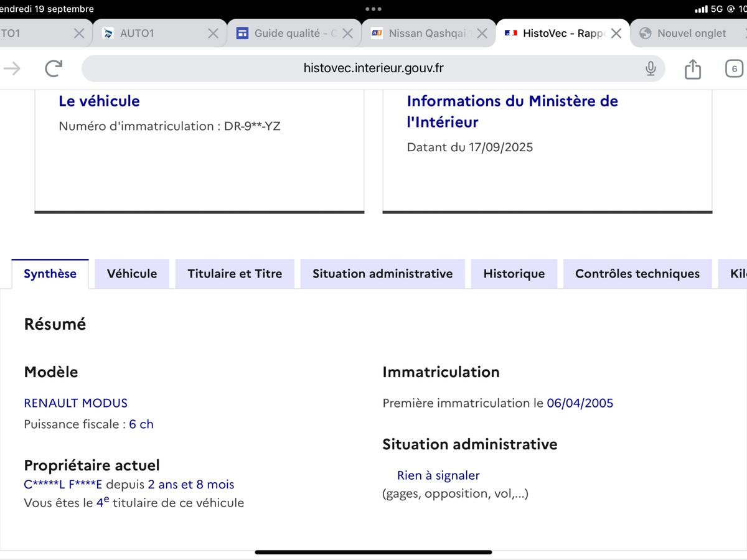Screen dimensions: 747x560
Task: Tap the forward navigation arrow
Action: tap(12, 68)
